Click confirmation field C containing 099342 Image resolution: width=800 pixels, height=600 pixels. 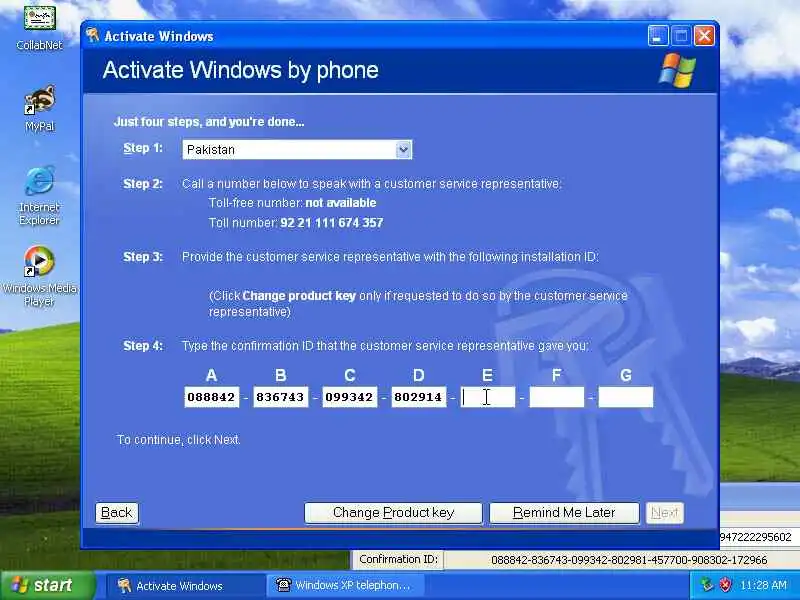(x=349, y=397)
